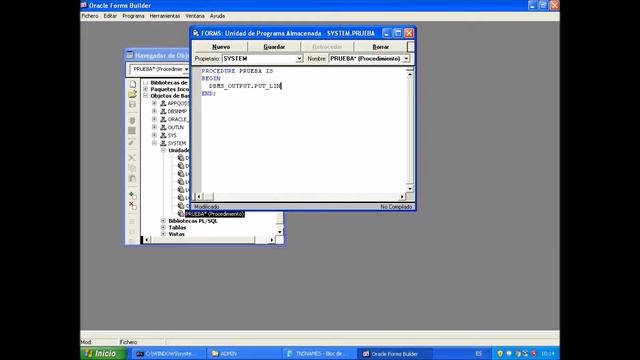
Task: Expand the Vistas node
Action: tap(163, 234)
